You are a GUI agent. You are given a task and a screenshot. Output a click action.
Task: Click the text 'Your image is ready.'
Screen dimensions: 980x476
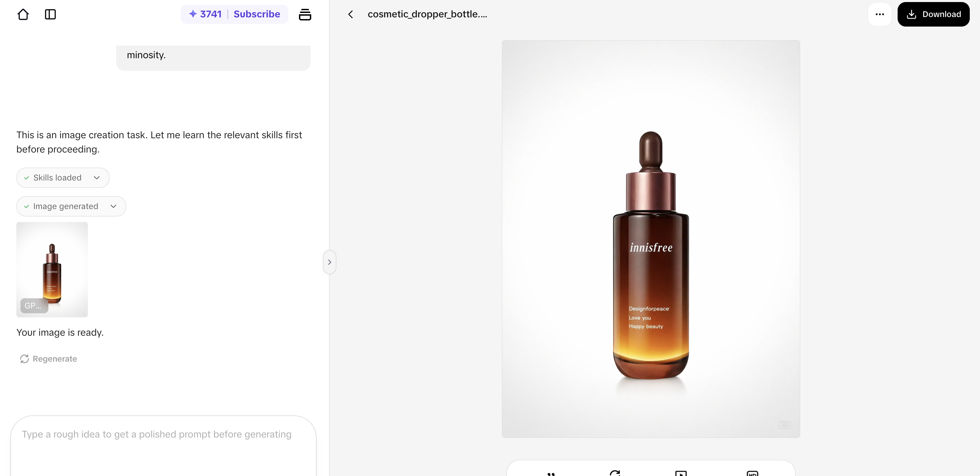[x=60, y=333]
